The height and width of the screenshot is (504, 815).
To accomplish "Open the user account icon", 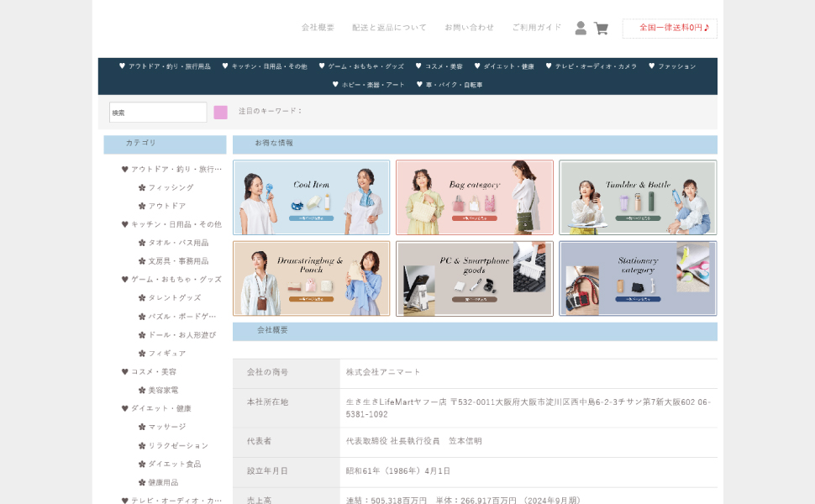I will (x=581, y=28).
